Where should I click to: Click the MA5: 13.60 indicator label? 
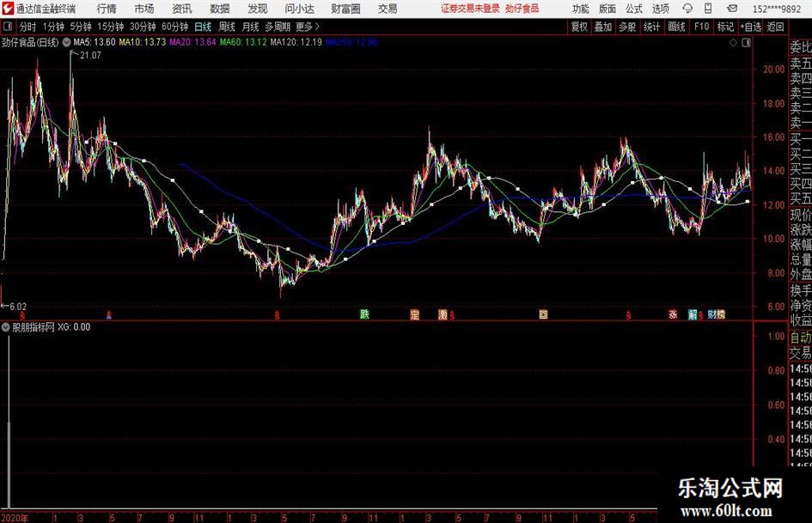click(95, 42)
